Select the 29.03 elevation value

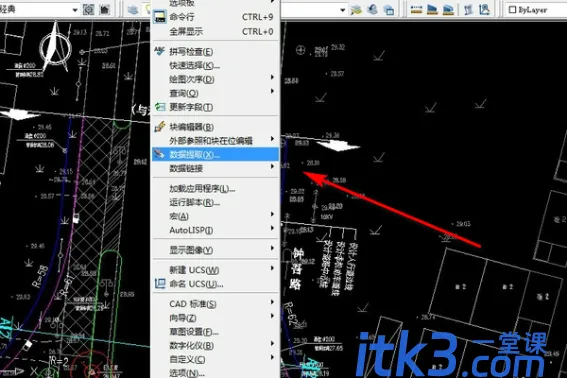(x=463, y=224)
